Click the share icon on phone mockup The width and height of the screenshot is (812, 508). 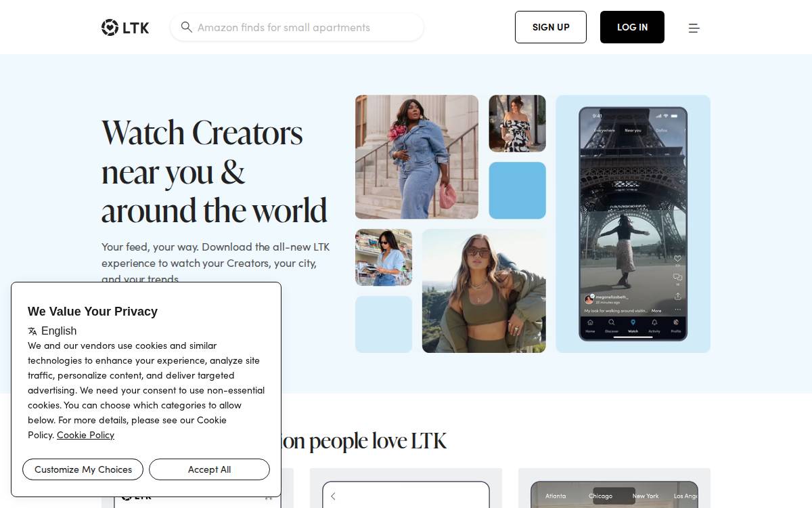pos(677,296)
